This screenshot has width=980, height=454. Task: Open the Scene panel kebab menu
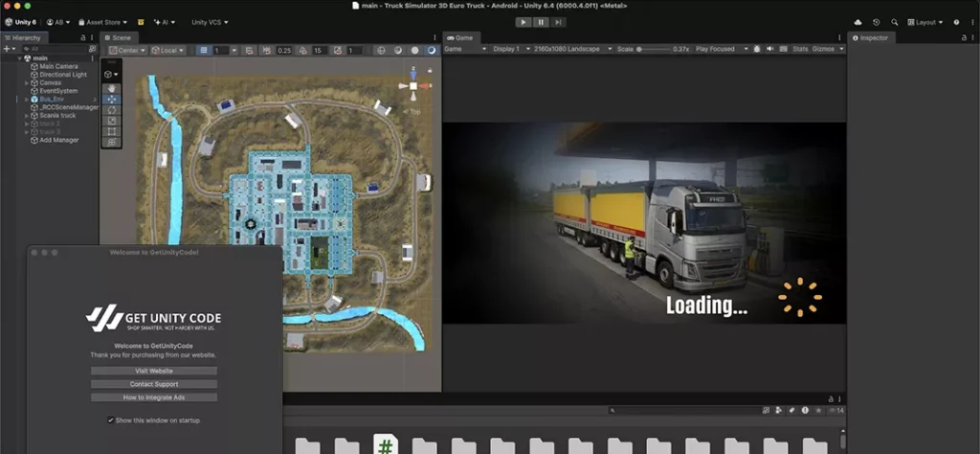(x=435, y=37)
